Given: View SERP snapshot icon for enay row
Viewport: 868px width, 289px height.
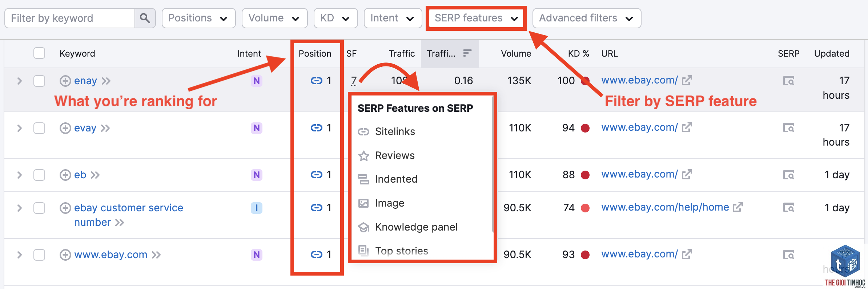Looking at the screenshot, I should pyautogui.click(x=789, y=81).
